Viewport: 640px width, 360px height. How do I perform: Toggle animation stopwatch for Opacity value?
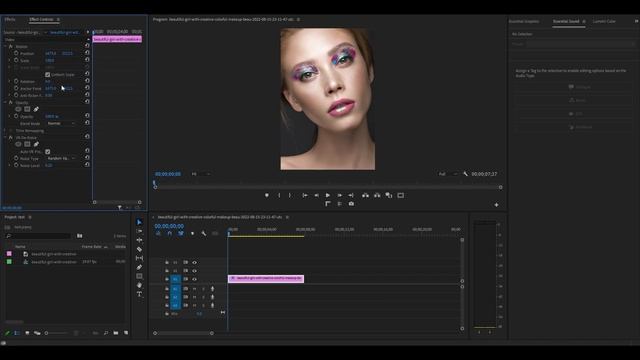coord(16,116)
